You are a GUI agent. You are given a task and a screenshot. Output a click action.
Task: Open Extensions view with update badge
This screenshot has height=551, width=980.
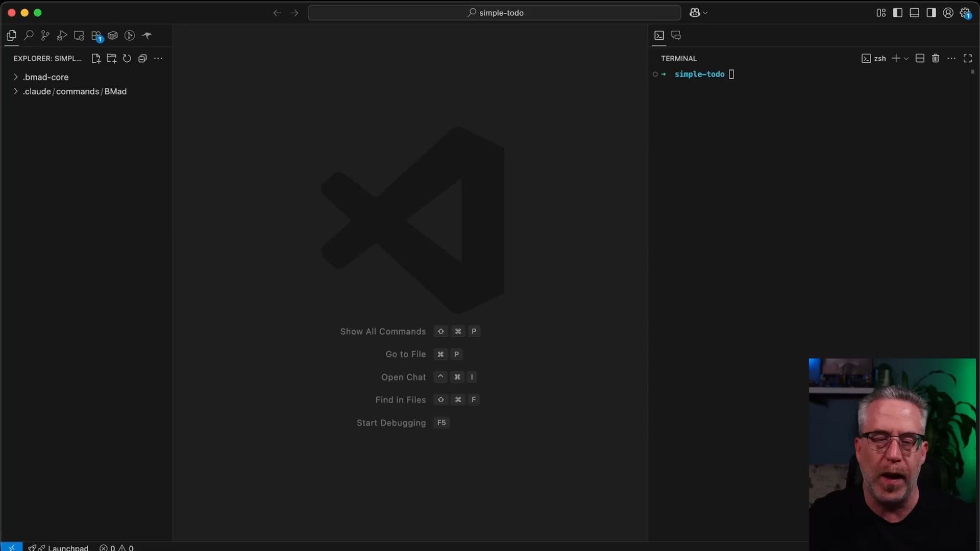96,36
